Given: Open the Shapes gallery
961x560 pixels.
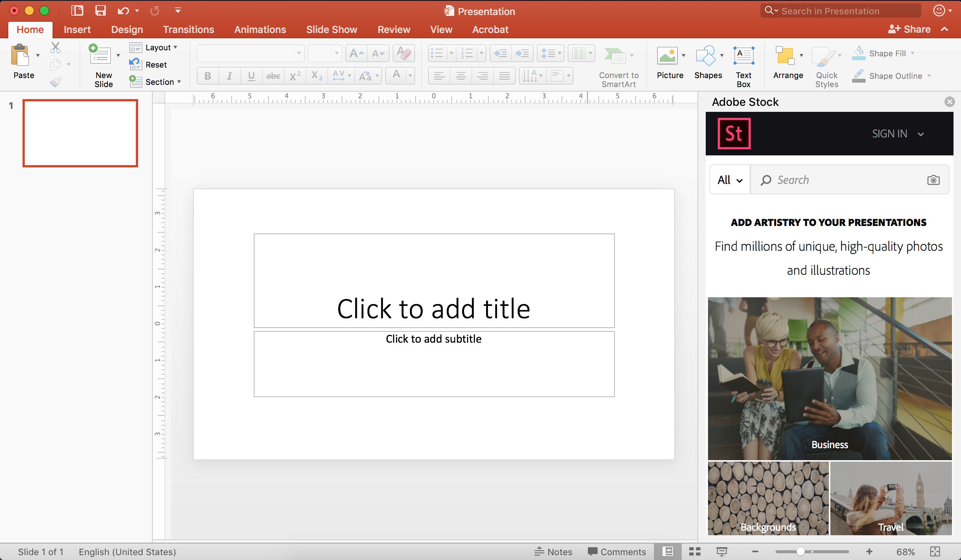Looking at the screenshot, I should pos(705,56).
